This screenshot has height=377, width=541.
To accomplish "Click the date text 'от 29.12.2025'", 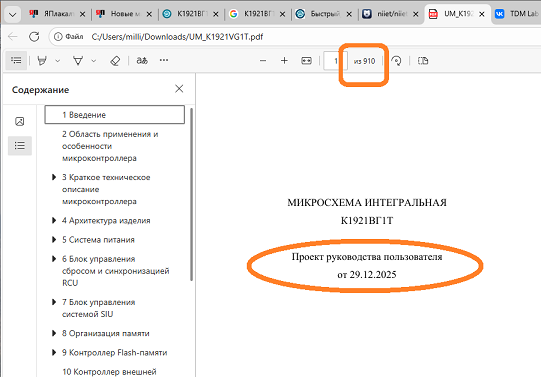I will tap(367, 275).
